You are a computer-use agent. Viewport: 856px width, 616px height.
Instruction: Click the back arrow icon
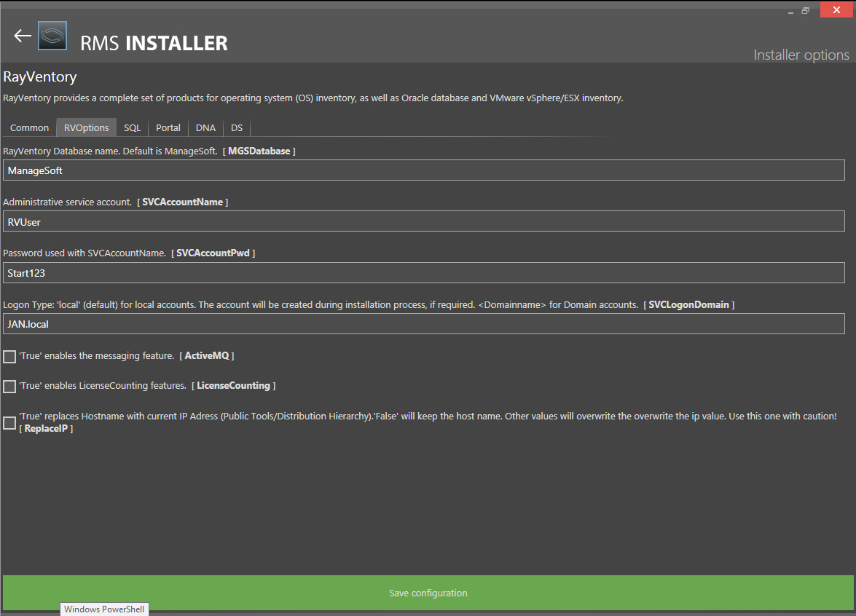tap(23, 36)
